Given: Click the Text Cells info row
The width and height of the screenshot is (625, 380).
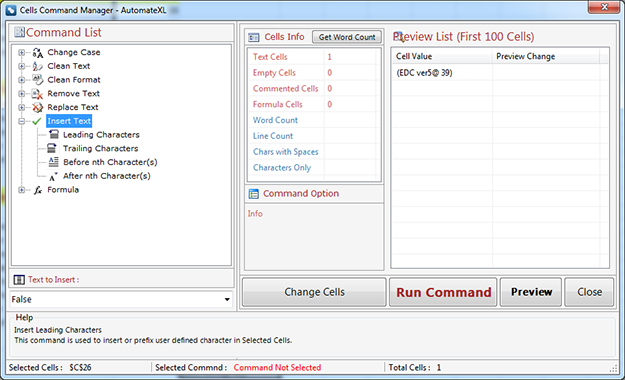Looking at the screenshot, I should [x=313, y=57].
